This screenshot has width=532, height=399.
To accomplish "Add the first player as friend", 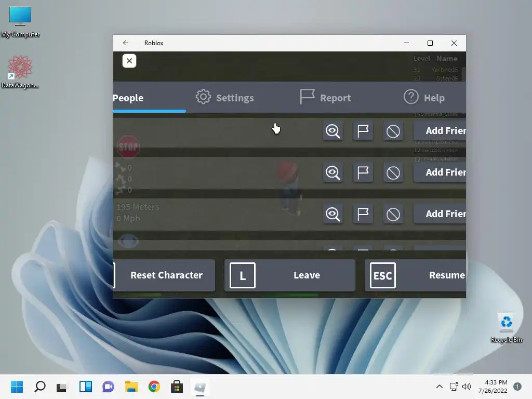I will (x=440, y=130).
